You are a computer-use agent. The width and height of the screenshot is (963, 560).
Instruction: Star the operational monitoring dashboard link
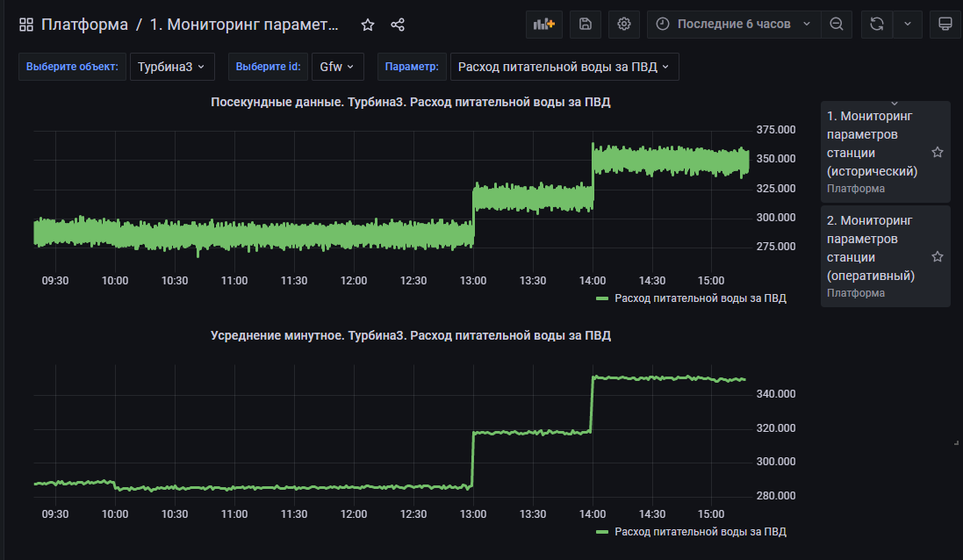point(937,257)
